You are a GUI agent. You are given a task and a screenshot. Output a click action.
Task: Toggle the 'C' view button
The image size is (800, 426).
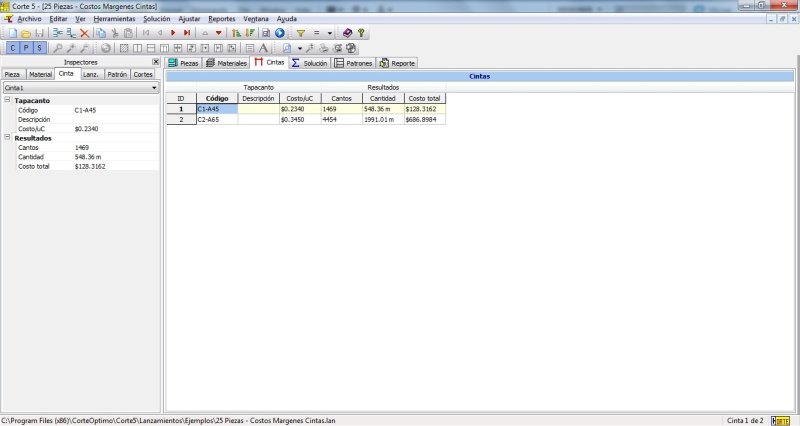[12, 47]
